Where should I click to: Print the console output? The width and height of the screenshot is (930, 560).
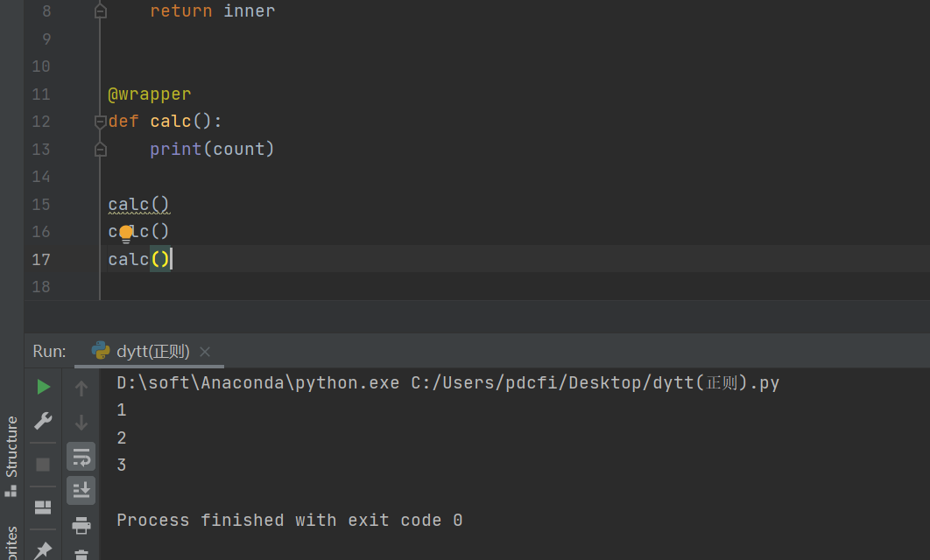point(81,525)
